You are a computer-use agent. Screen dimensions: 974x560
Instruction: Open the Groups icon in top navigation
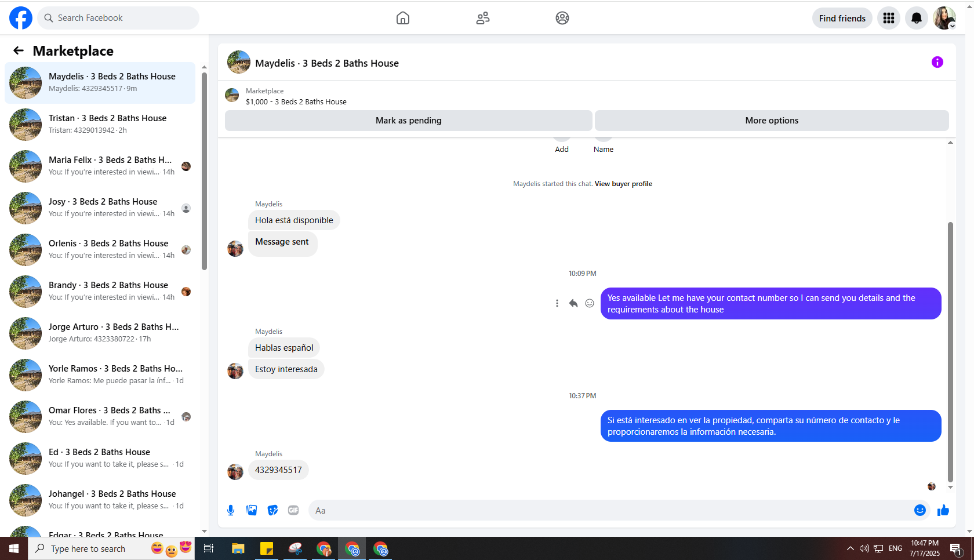[x=562, y=18]
